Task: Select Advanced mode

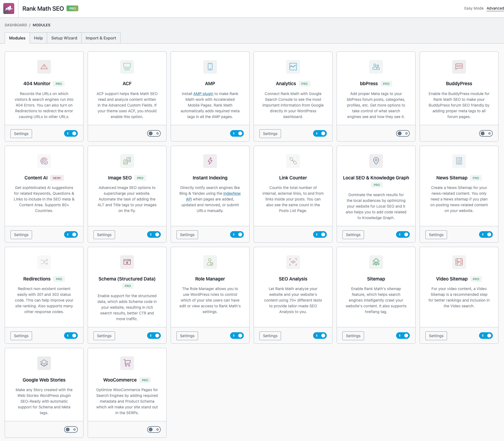Action: [495, 8]
